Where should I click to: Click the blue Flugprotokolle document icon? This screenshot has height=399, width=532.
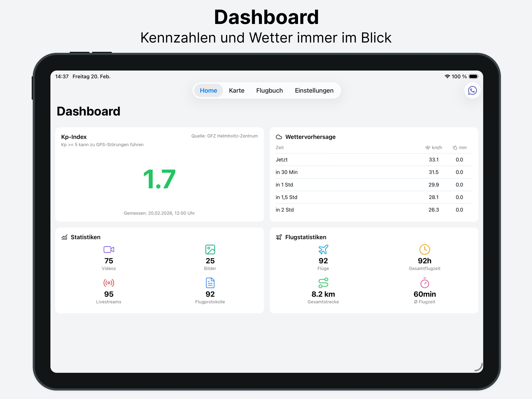[x=210, y=283]
